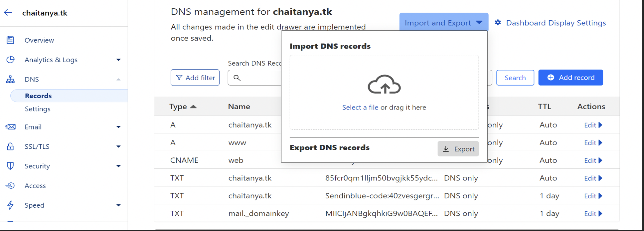Select the Analytics & Logs pie chart icon
This screenshot has height=231, width=644.
pyautogui.click(x=10, y=60)
